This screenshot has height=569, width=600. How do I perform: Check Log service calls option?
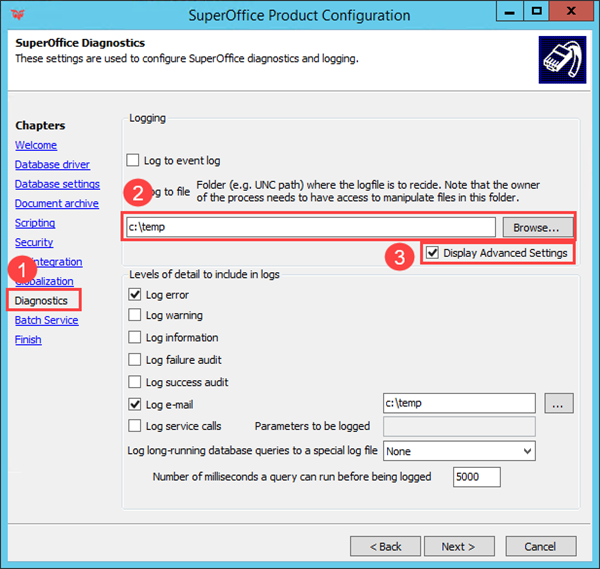pos(135,426)
